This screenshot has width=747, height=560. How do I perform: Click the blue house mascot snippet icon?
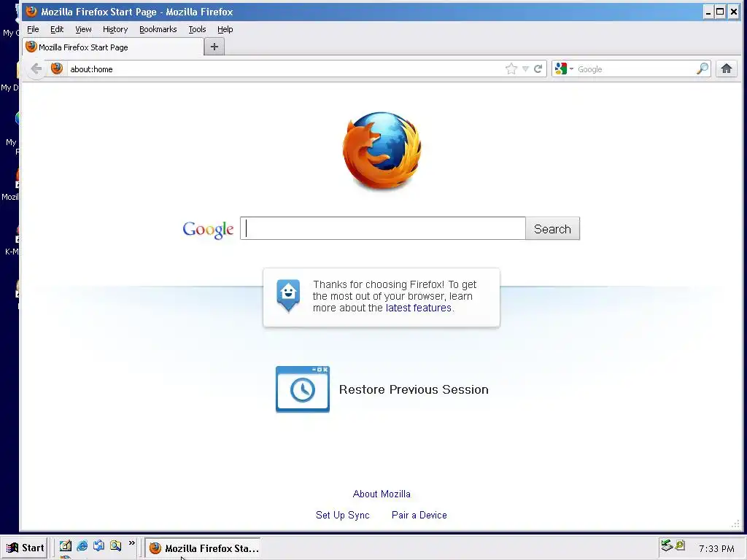click(288, 295)
